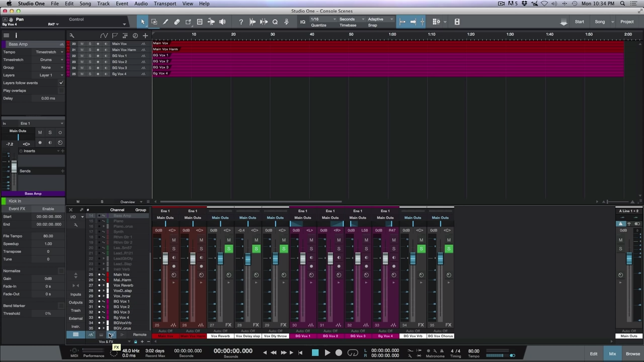Lock the console scene with lock icon
Screen dimensions: 644x362
pos(135,341)
